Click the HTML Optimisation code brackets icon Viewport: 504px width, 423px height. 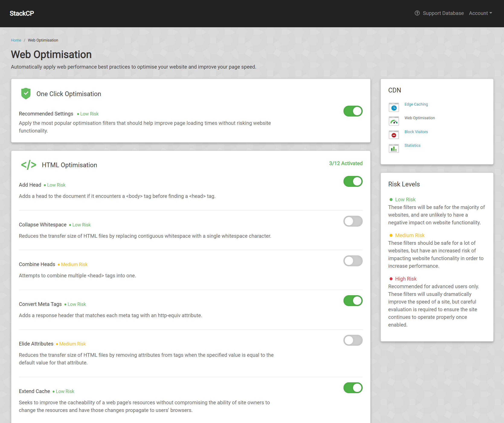(29, 165)
